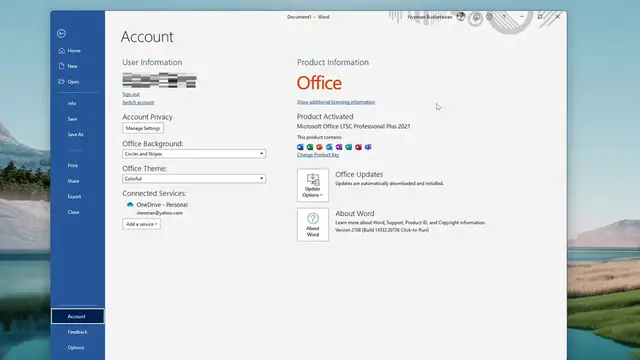Click the Sign out link
This screenshot has width=640, height=360.
131,94
